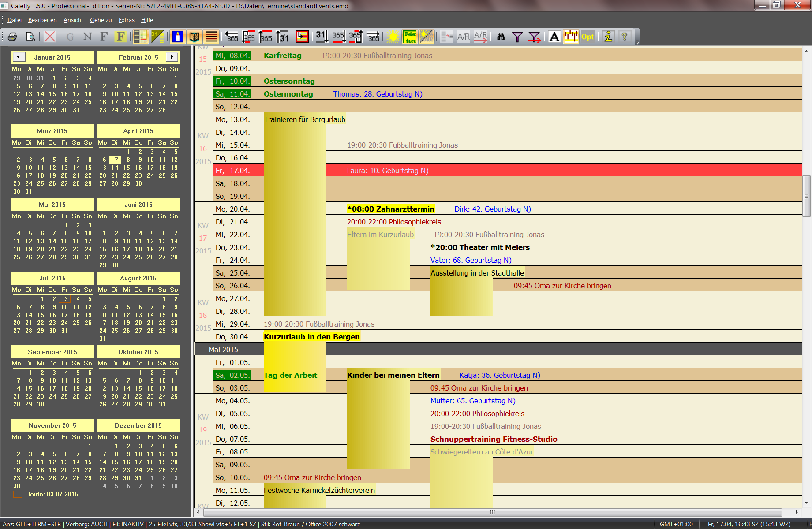Screen dimensions: 812x529
Task: Open the Hilfe menu
Action: (147, 20)
